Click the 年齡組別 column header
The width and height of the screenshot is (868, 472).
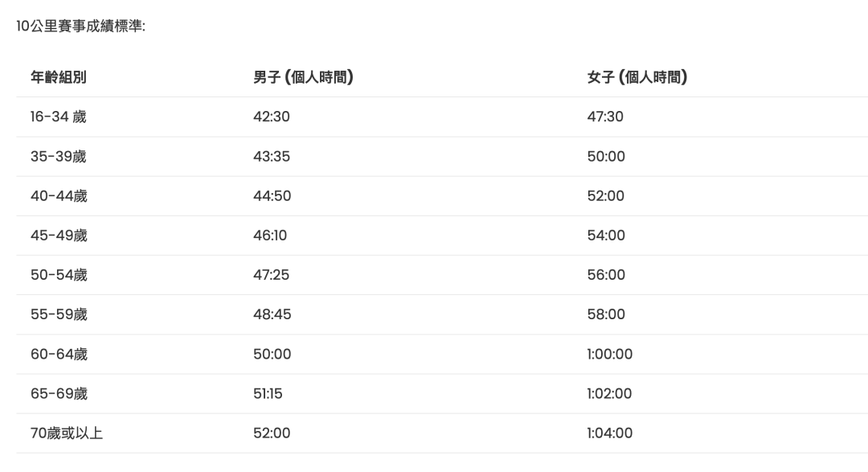point(58,77)
